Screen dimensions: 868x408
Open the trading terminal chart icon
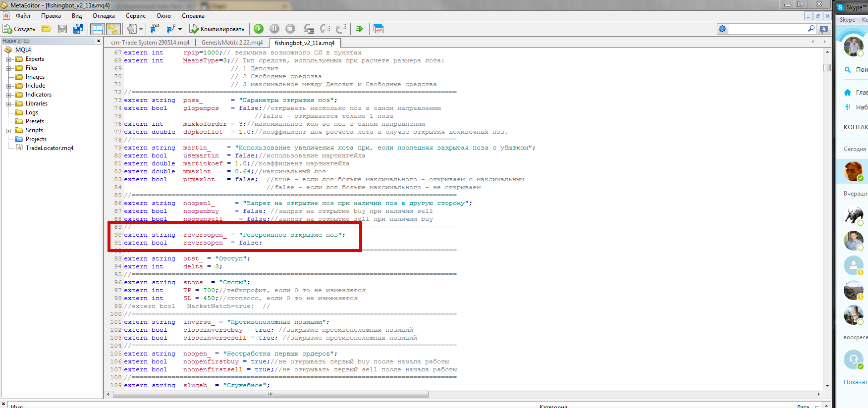[x=379, y=29]
